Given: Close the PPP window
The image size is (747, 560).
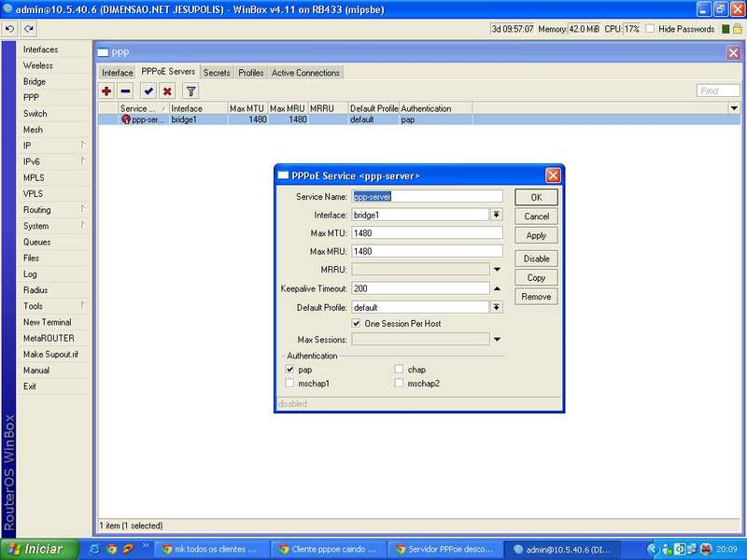Looking at the screenshot, I should click(x=733, y=53).
